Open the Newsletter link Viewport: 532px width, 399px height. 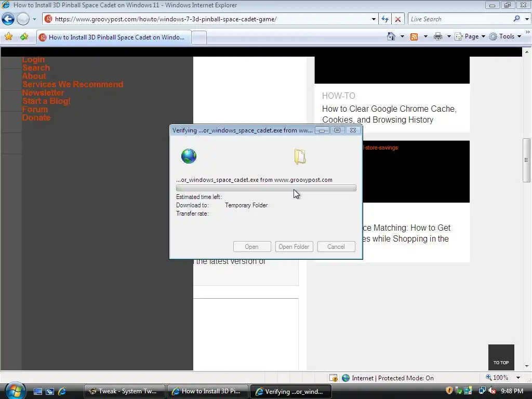point(43,92)
